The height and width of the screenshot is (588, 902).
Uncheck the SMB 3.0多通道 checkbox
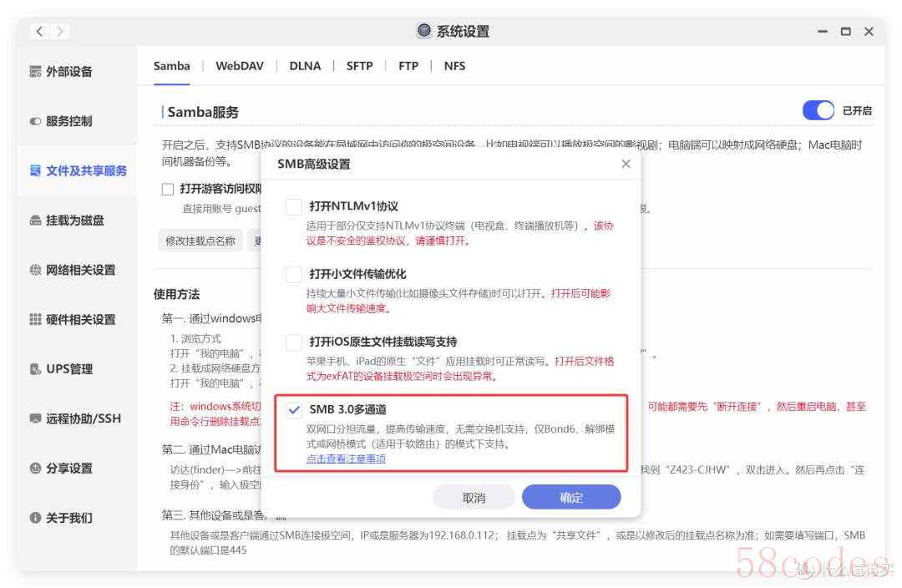(x=294, y=410)
